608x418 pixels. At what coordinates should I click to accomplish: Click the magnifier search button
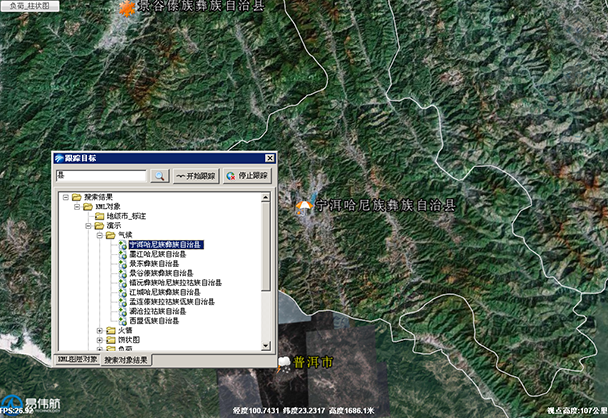pos(159,176)
